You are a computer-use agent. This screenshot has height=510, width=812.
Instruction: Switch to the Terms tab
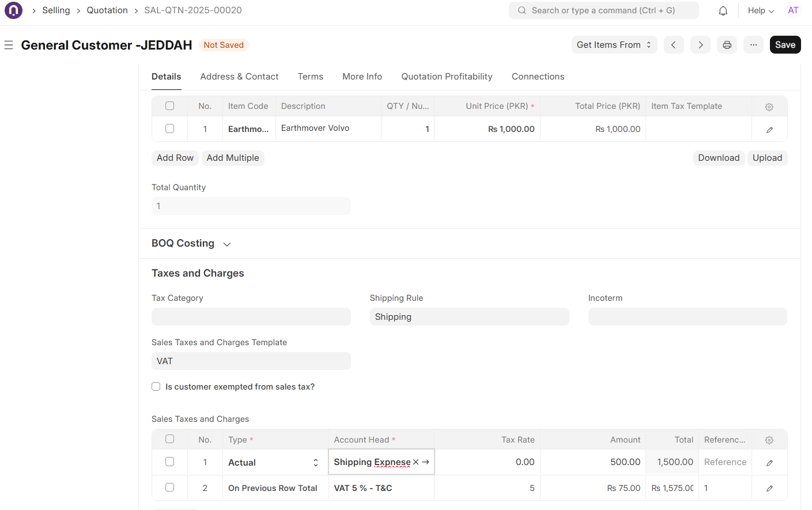pos(310,77)
